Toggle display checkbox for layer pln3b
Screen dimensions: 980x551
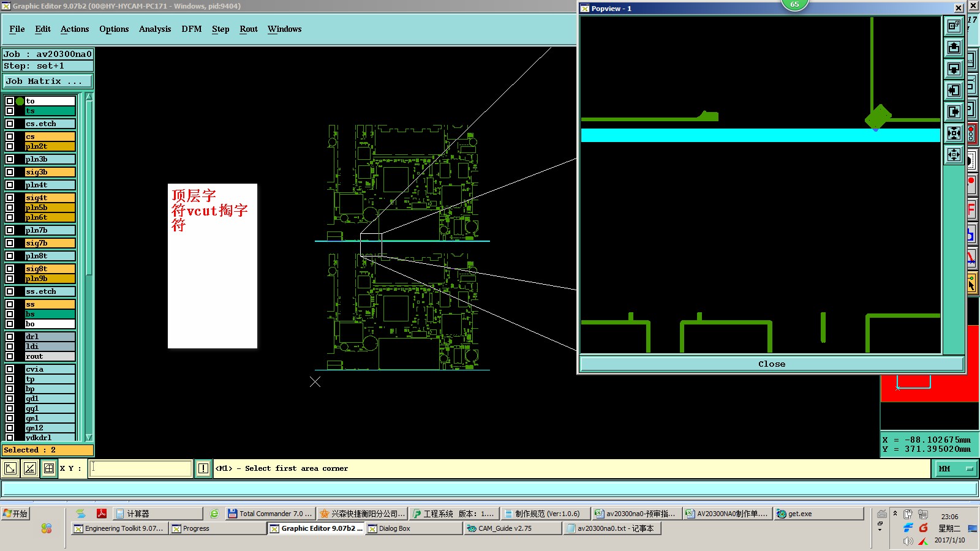(10, 159)
